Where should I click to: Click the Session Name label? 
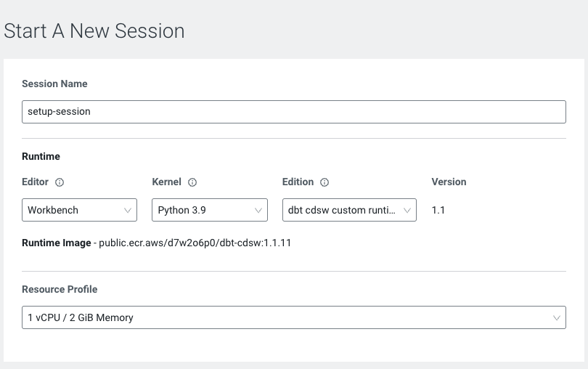click(x=54, y=84)
